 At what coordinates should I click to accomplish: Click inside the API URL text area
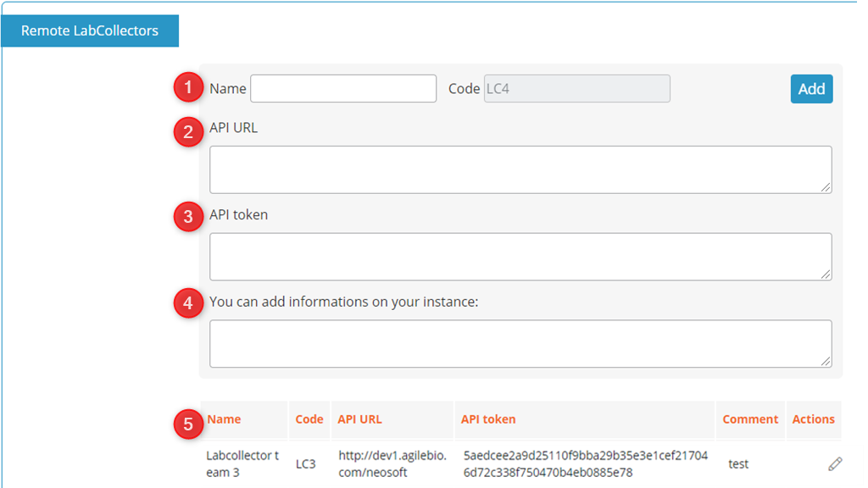tap(520, 169)
